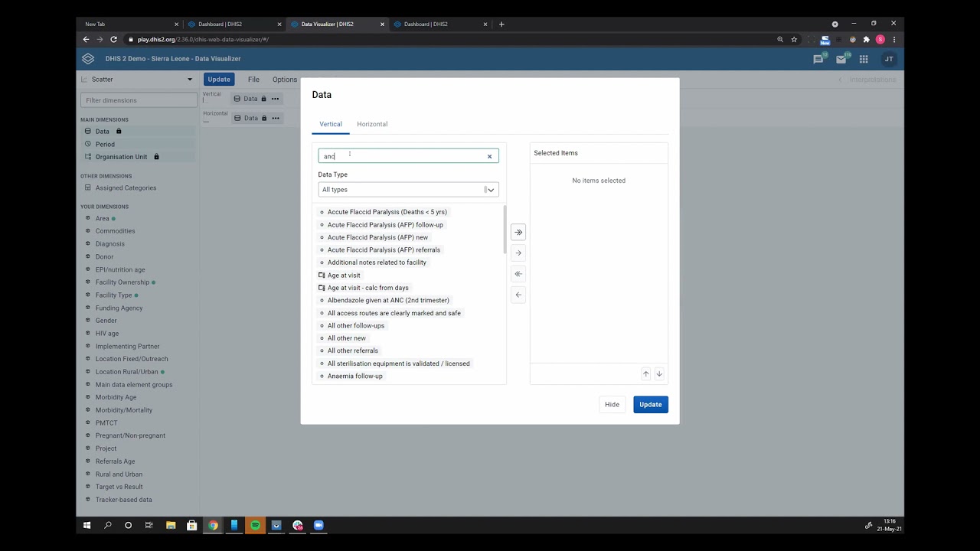This screenshot has width=980, height=551.
Task: Open Chrome extensions puzzle icon
Action: 867,39
